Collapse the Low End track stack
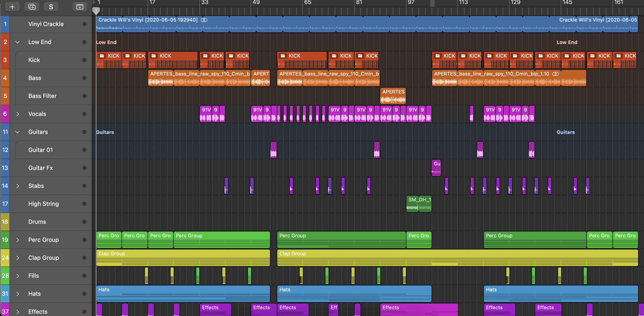This screenshot has width=644, height=316. (18, 42)
